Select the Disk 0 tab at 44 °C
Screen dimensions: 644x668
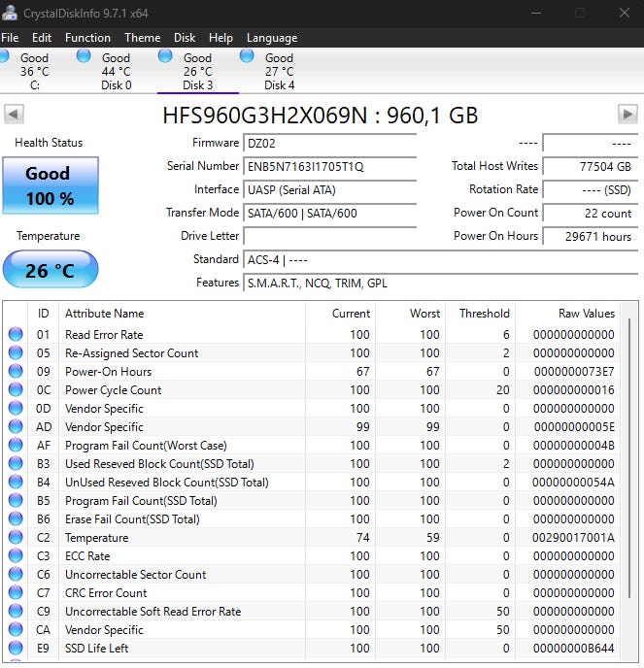116,71
